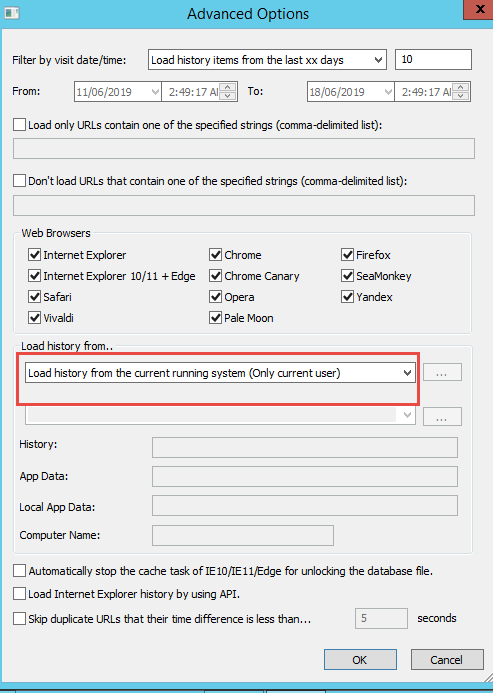
Task: Uncheck the Internet Explorer checkbox
Action: point(34,255)
